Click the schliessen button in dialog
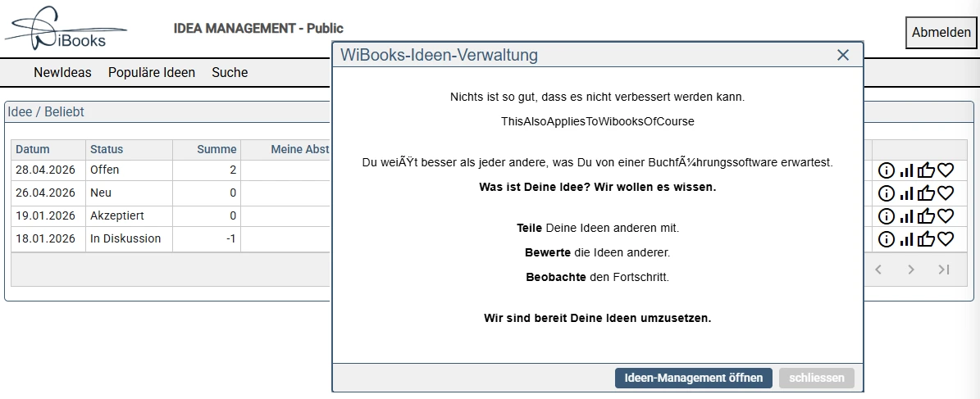 point(817,378)
